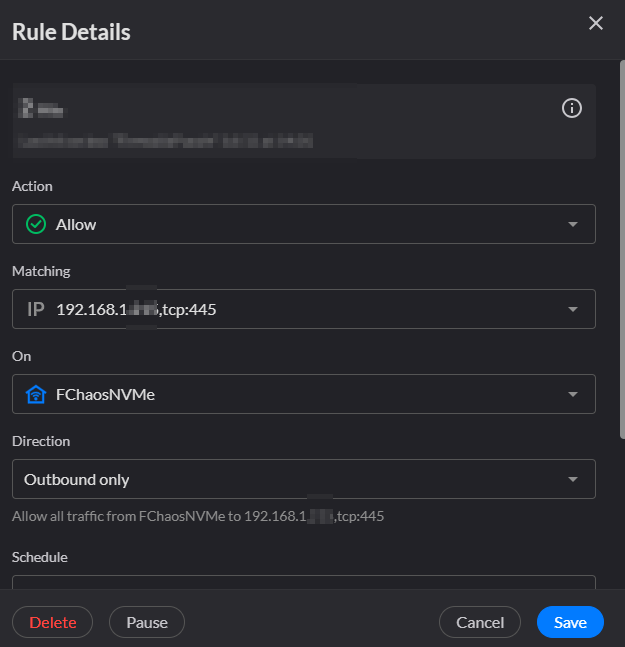
Task: Click the dialog's vertical scrollbar
Action: [621, 250]
